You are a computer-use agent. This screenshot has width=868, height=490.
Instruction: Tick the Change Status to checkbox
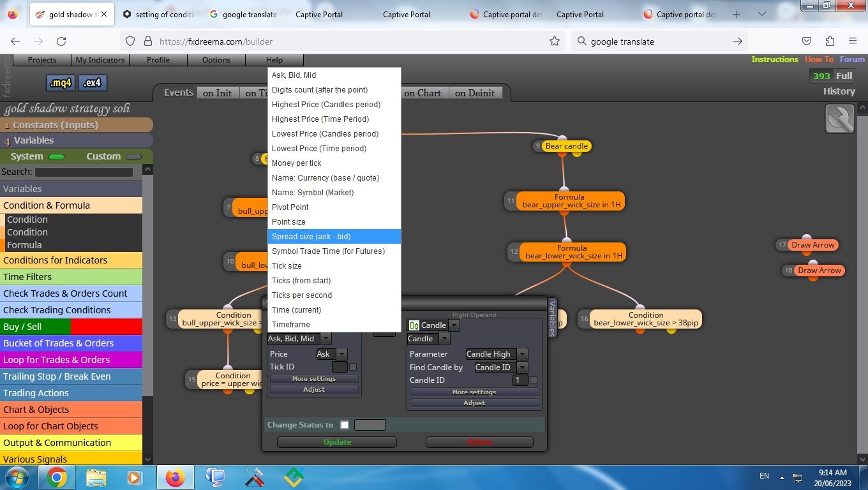pos(345,425)
